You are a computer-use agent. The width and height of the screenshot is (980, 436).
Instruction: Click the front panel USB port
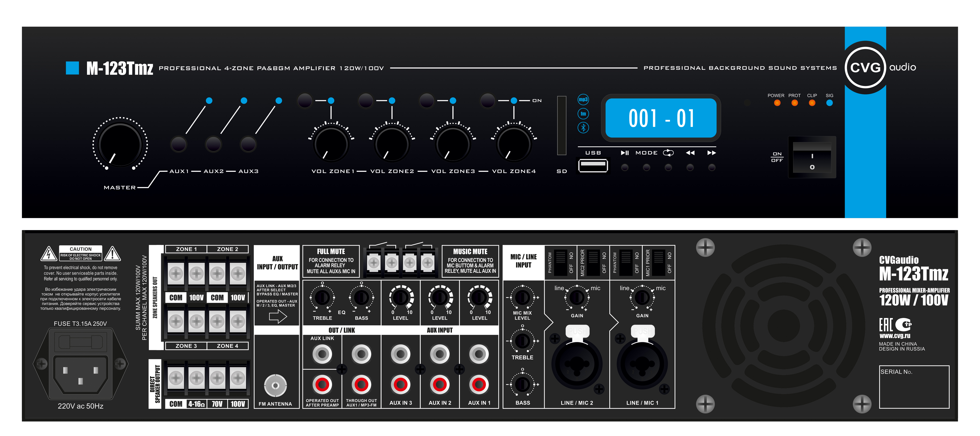pos(593,166)
